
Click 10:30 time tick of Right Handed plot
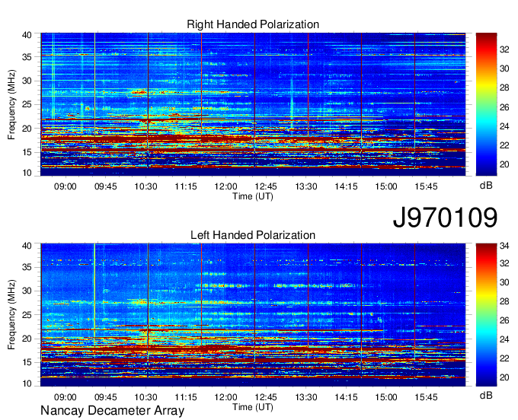[145, 186]
